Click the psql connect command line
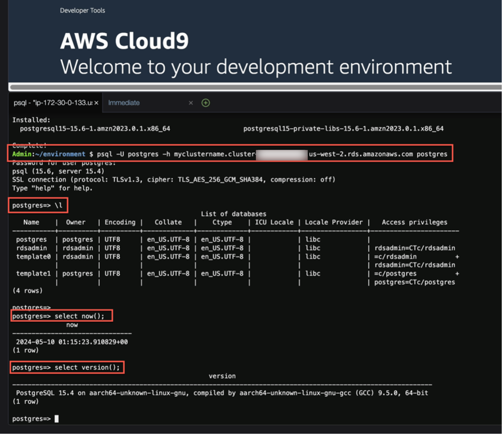The height and width of the screenshot is (436, 504). [230, 154]
